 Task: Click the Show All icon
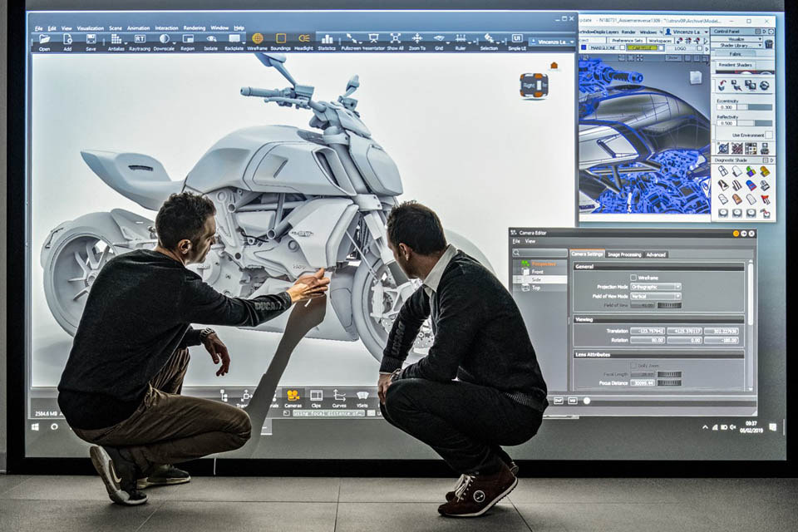tap(396, 38)
